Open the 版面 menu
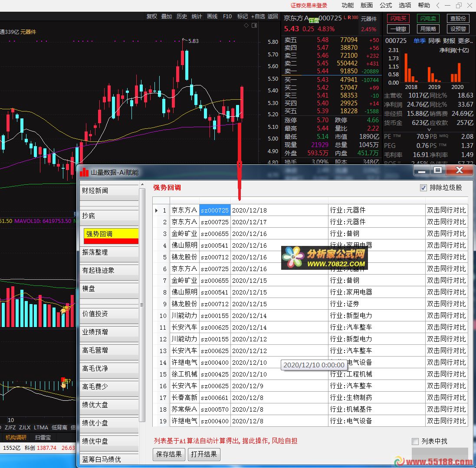 (366, 6)
